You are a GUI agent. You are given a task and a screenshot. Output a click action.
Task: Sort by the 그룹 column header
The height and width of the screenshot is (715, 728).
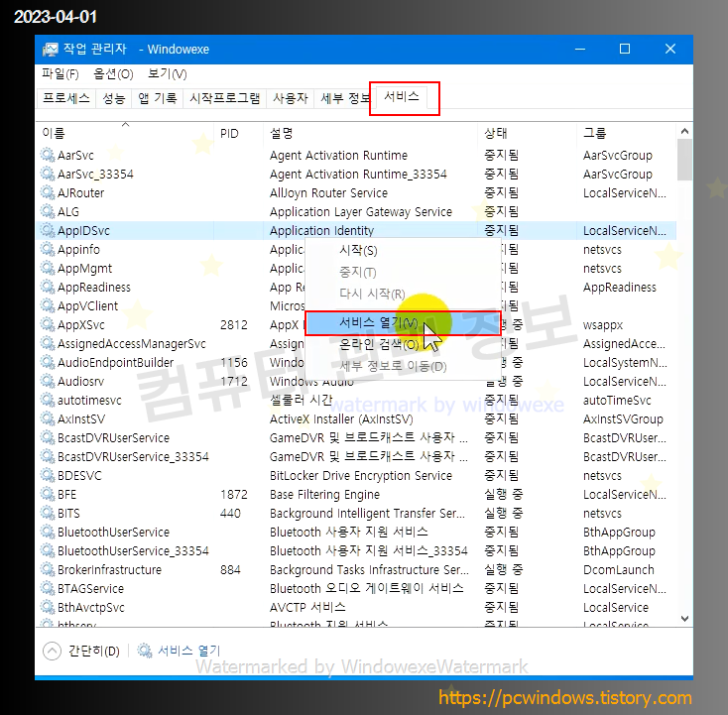626,133
